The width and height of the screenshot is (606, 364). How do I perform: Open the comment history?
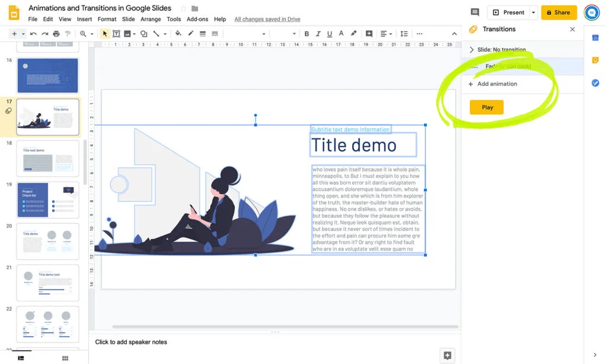point(475,12)
